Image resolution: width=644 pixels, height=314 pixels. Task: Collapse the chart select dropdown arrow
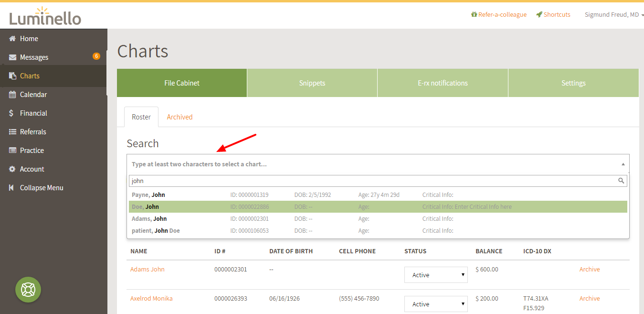[623, 164]
